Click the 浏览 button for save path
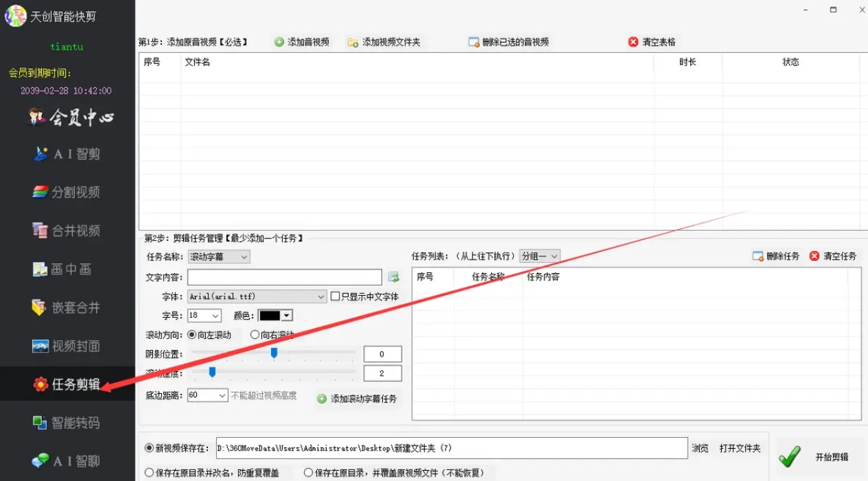868x481 pixels. (700, 448)
